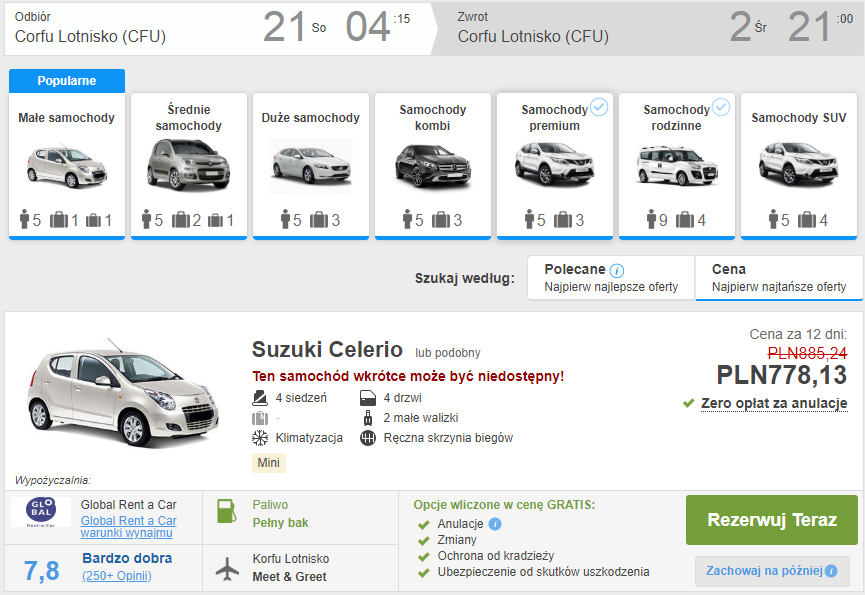Switch to the Polecane sorting tab
The height and width of the screenshot is (595, 865).
coord(610,277)
